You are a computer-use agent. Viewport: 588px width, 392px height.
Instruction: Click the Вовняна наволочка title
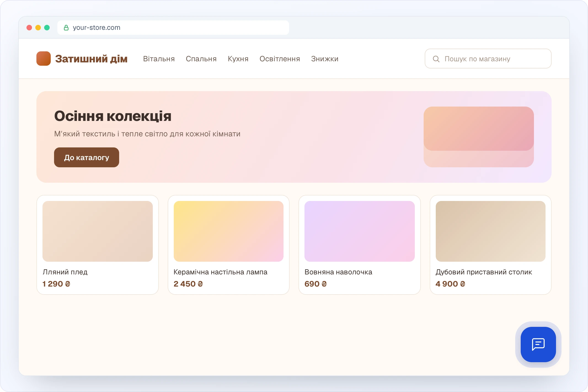point(338,272)
